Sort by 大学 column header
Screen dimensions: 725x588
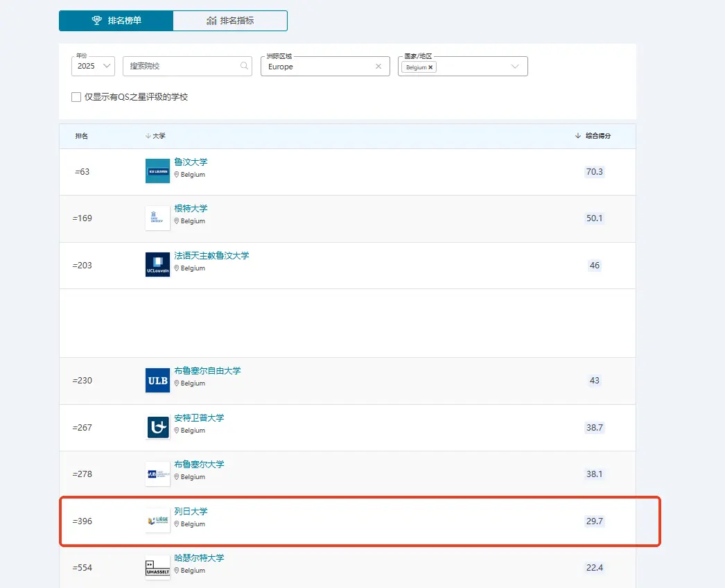tap(155, 136)
